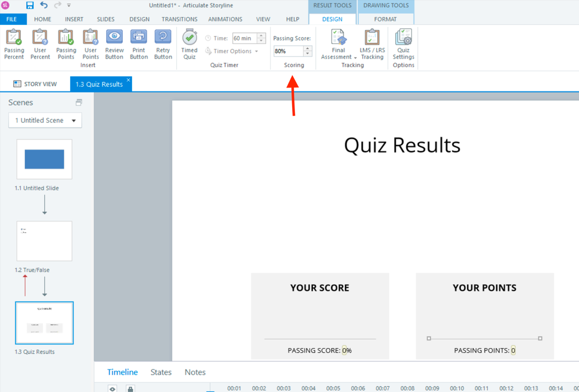
Task: Undock the Scenes panel
Action: tap(79, 102)
